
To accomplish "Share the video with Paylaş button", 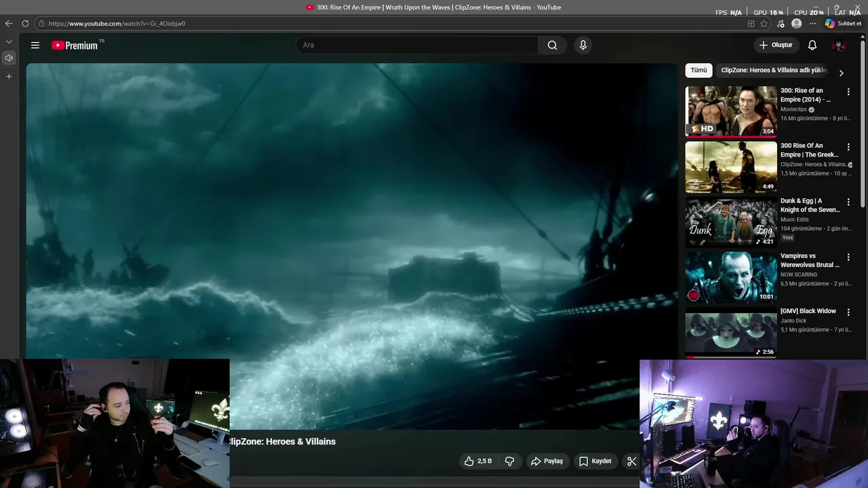I will 547,462.
